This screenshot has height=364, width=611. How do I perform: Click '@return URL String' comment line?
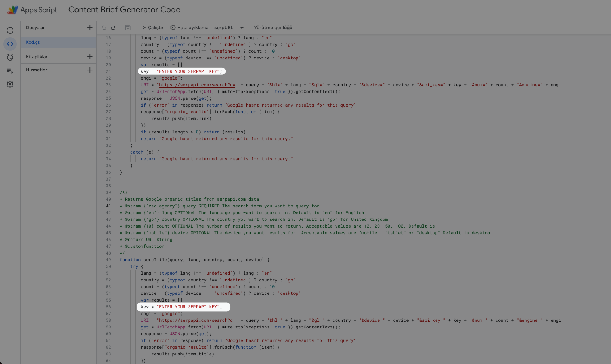[x=146, y=240]
